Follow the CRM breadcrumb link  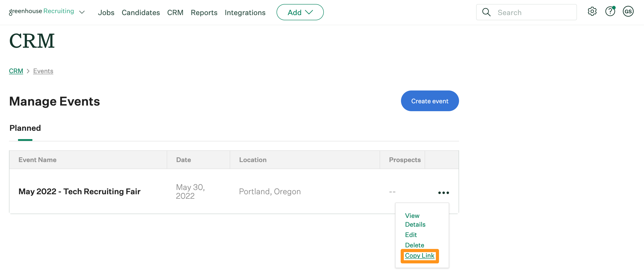[16, 71]
